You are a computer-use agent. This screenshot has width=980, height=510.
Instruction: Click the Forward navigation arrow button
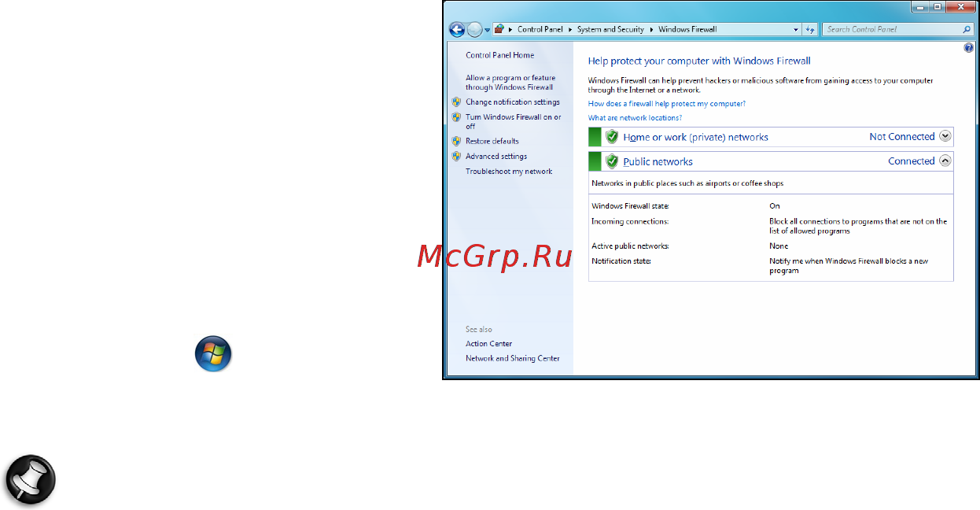pos(474,30)
